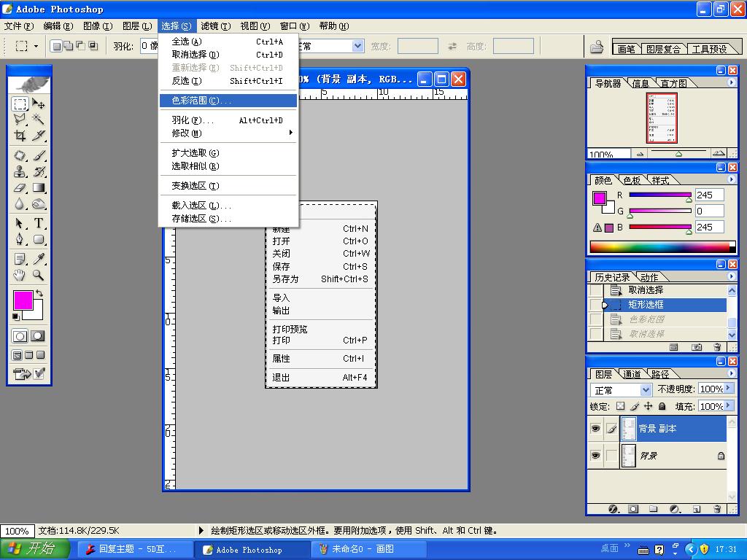Select the Eyedropper tool

click(39, 259)
